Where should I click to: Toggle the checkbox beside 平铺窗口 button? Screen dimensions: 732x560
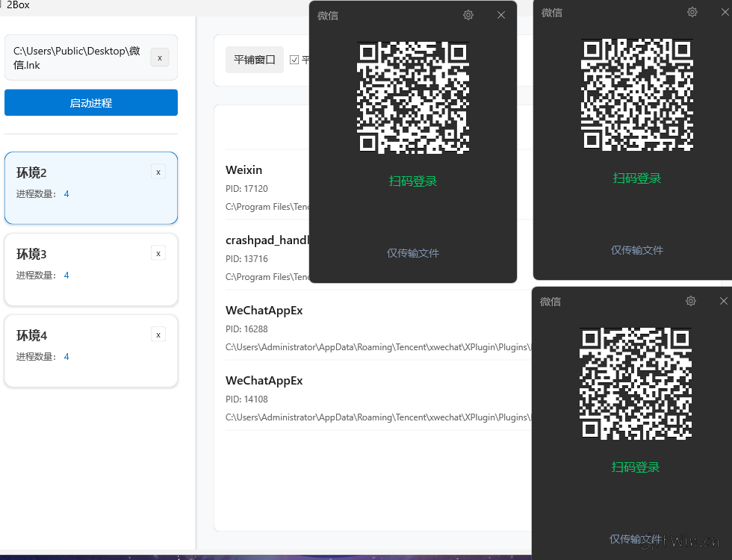(294, 60)
